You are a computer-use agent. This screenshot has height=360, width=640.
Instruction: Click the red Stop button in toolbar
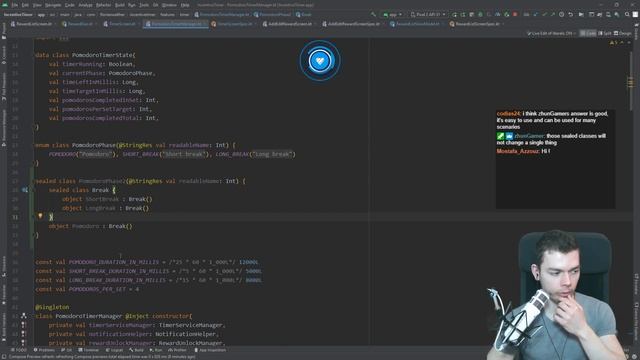point(515,14)
